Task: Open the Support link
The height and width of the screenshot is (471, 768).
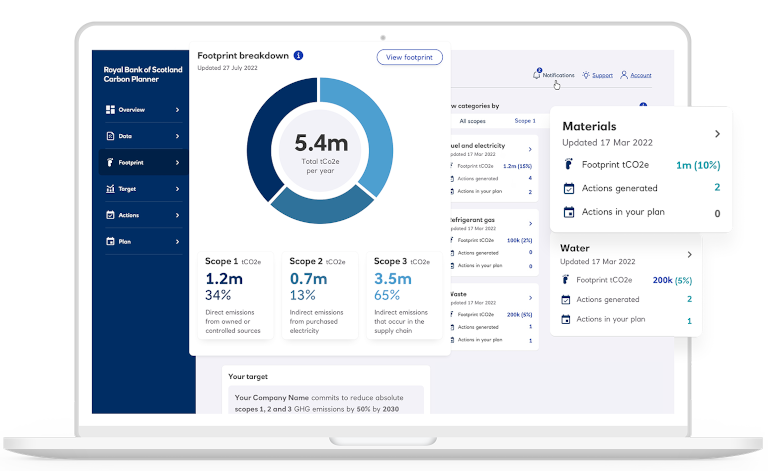Action: tap(602, 75)
